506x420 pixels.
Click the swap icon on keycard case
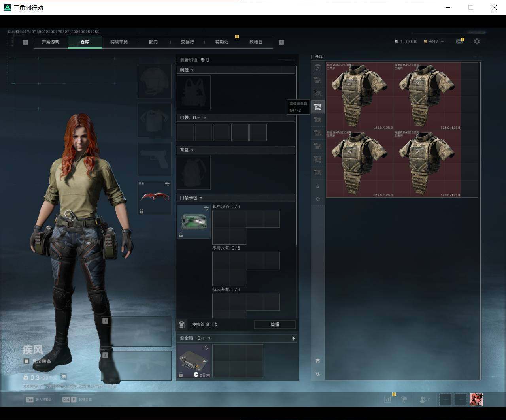coord(206,208)
